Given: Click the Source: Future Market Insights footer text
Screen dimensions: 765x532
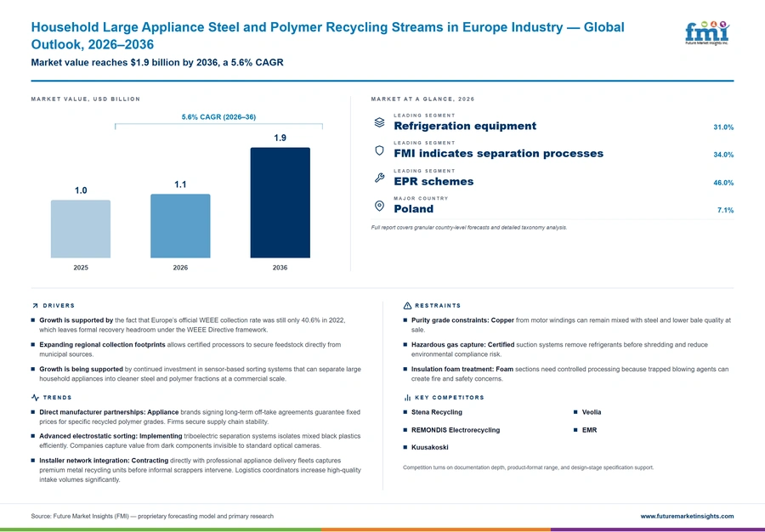Looking at the screenshot, I should 152,516.
